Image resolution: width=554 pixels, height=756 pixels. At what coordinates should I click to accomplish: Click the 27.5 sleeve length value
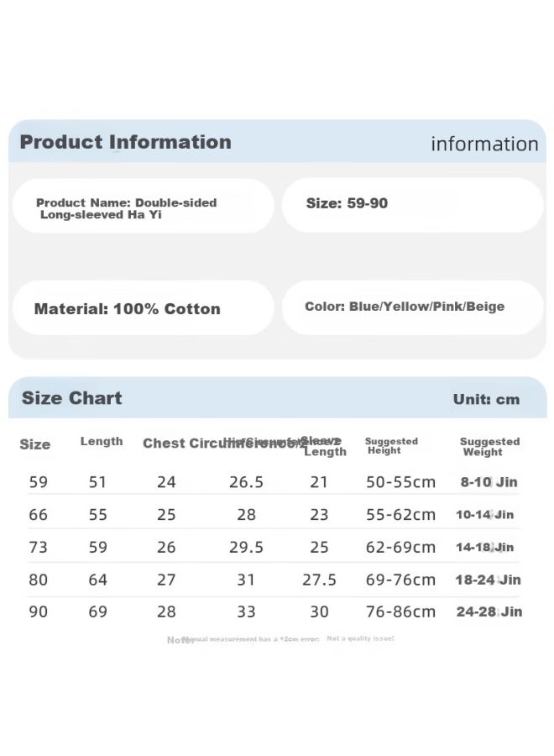coord(319,580)
